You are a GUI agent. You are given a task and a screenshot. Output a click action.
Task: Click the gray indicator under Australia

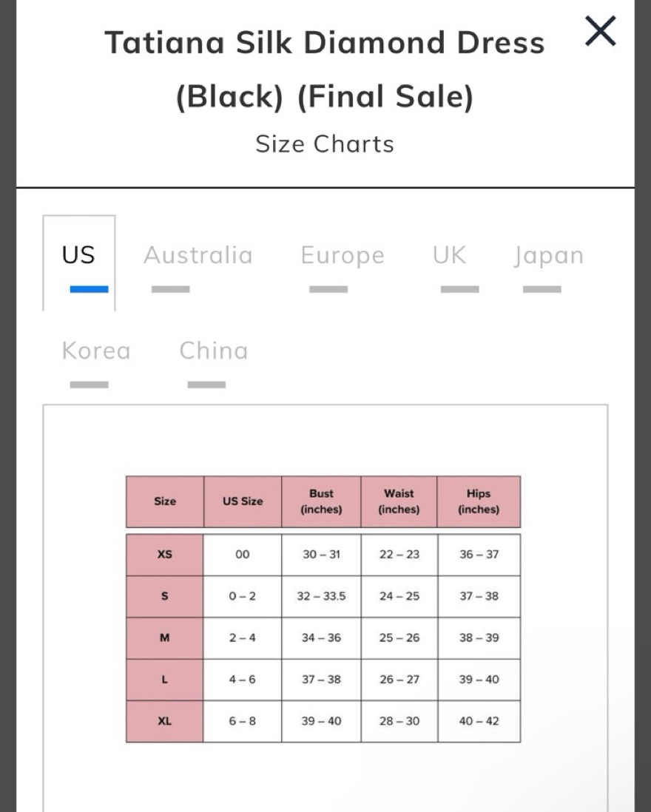pos(170,289)
